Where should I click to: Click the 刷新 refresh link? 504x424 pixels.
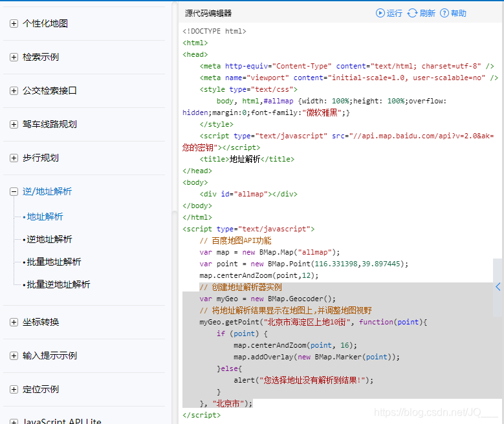coord(427,13)
